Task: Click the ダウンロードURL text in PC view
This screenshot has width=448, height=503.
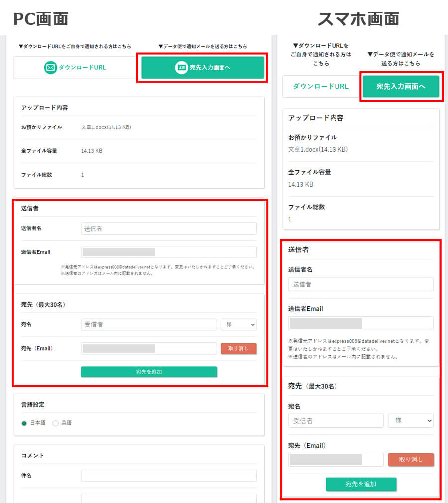Action: click(83, 67)
